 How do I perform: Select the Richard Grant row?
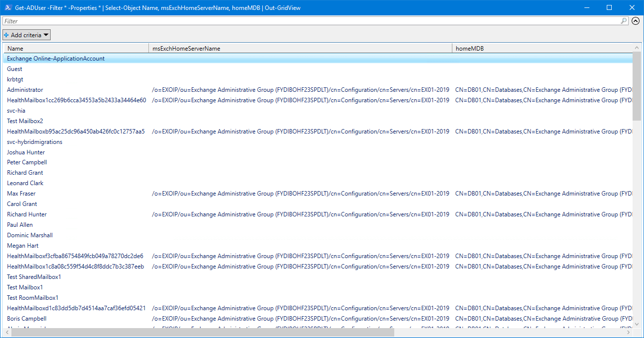(x=318, y=173)
